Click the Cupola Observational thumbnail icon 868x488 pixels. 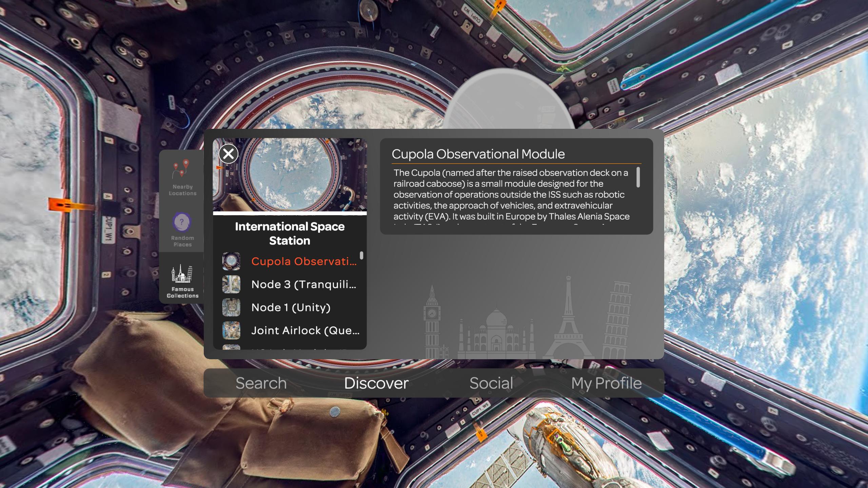pyautogui.click(x=231, y=261)
